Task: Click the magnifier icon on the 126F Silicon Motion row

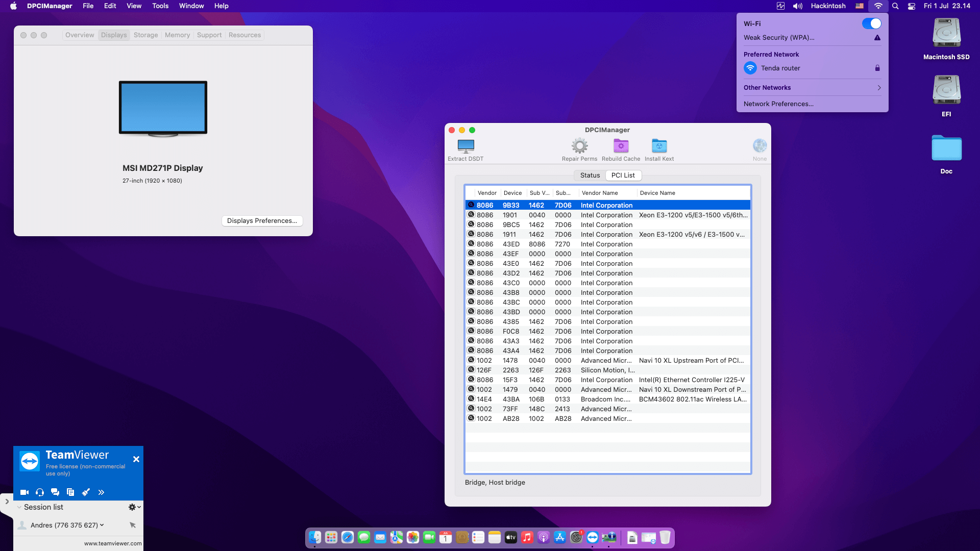Action: tap(471, 370)
